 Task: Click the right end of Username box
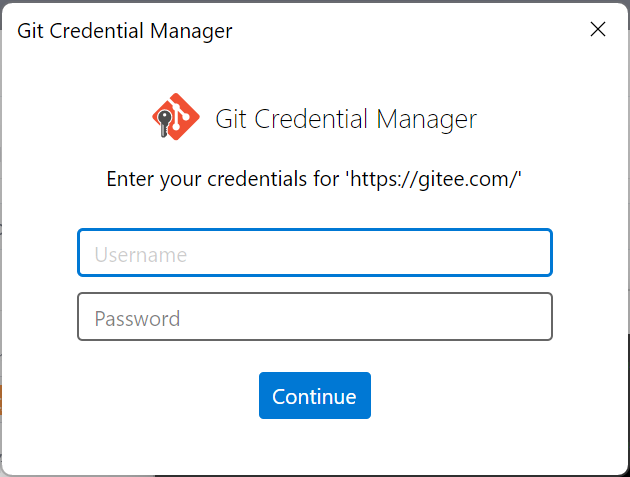(530, 253)
